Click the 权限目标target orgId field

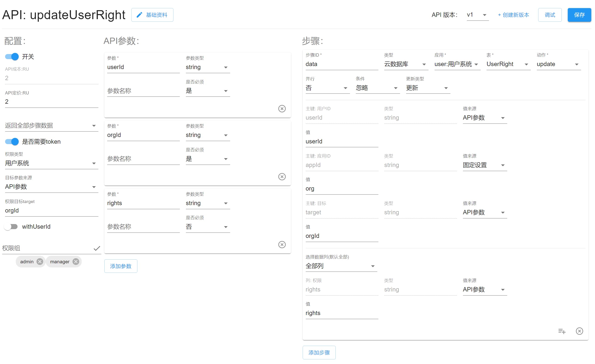[51, 211]
